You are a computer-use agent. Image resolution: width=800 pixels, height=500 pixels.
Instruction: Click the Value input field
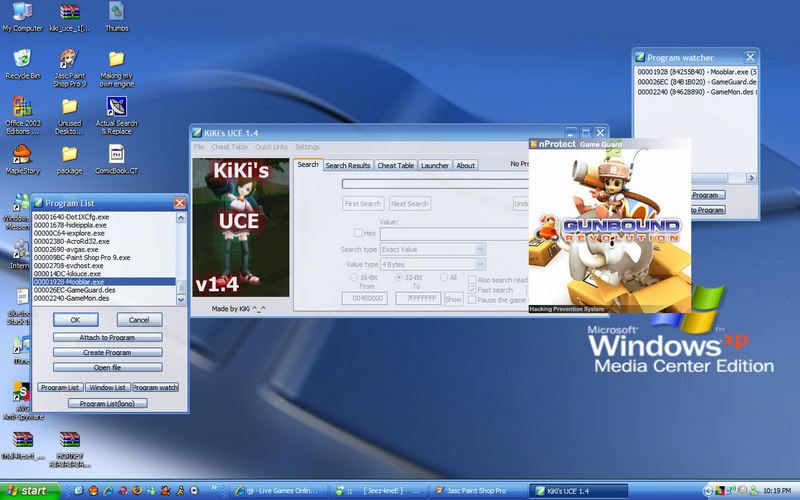click(x=454, y=234)
